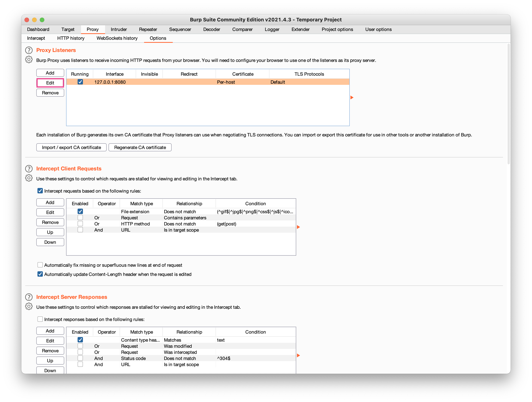Click the vertical scrollbar of Options pane
Image resolution: width=532 pixels, height=402 pixels.
[509, 104]
